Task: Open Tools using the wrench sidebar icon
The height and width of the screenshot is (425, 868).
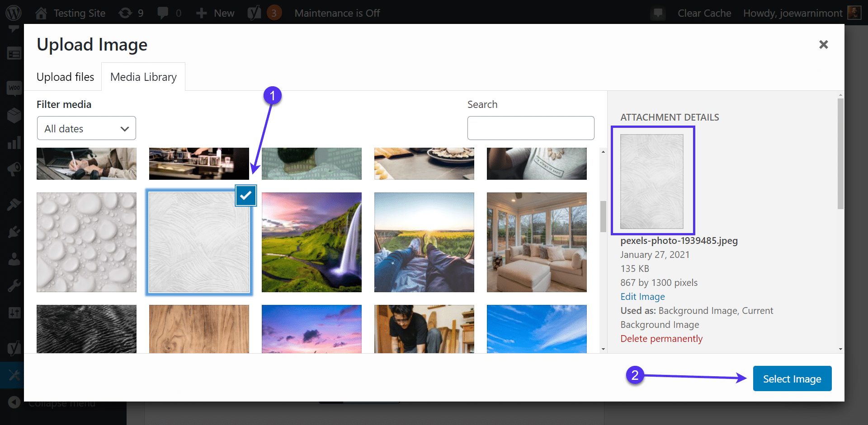Action: coord(14,285)
